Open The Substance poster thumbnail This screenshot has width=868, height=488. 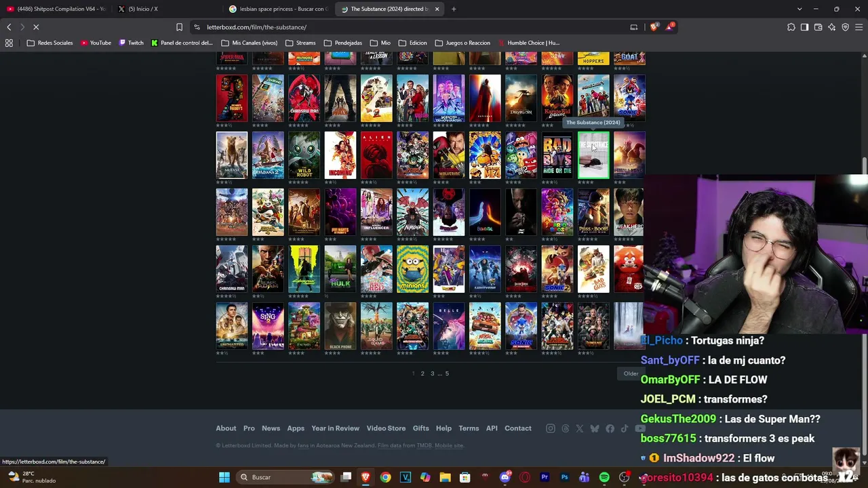click(x=593, y=155)
